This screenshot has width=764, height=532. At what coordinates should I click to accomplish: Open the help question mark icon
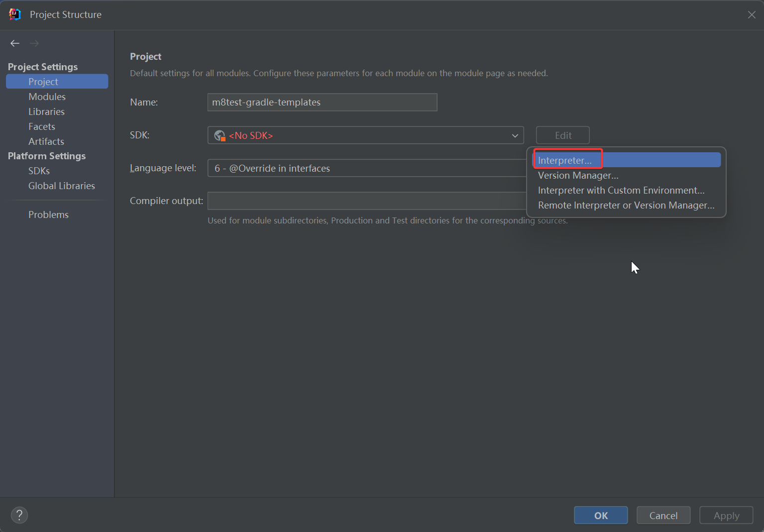click(19, 515)
